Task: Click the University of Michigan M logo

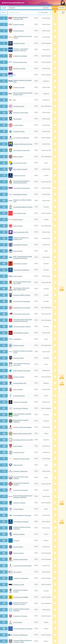Action: (10, 144)
